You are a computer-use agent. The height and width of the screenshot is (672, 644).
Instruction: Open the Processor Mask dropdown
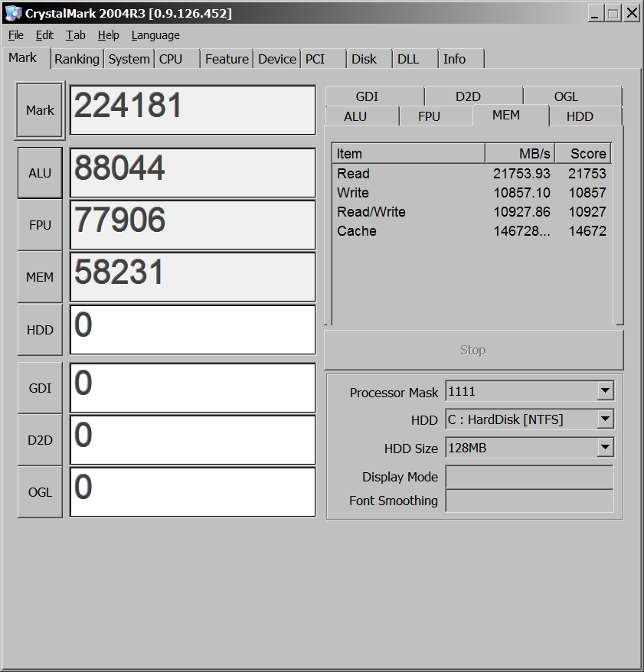[605, 391]
